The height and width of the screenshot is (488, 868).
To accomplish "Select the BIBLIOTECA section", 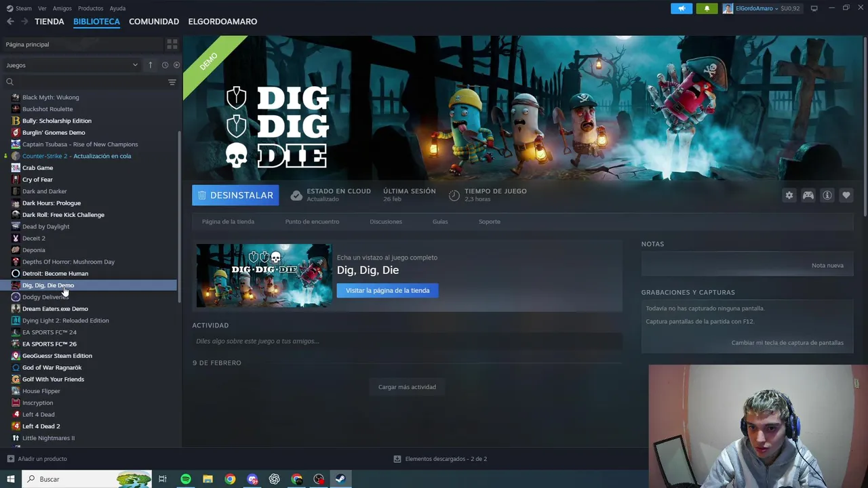I will [96, 22].
